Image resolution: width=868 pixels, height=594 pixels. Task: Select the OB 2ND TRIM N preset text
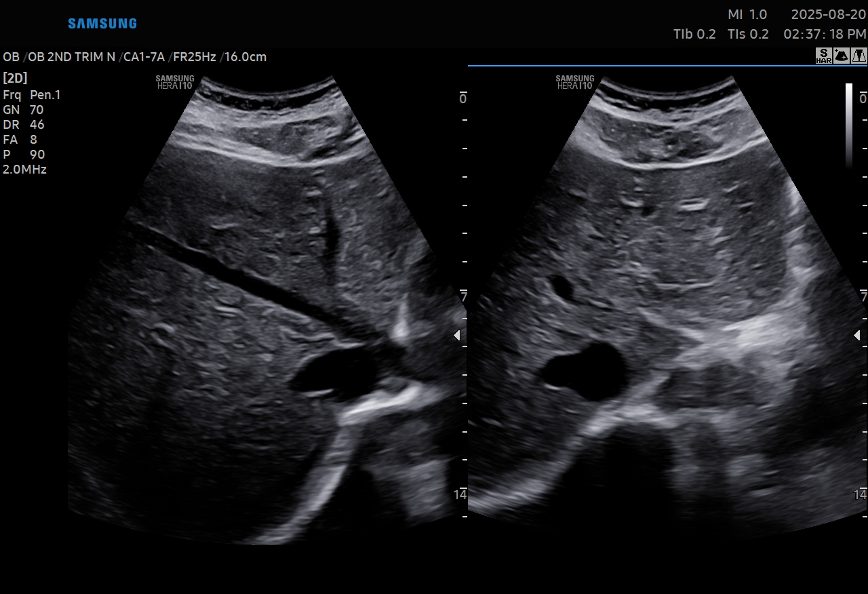click(x=72, y=57)
